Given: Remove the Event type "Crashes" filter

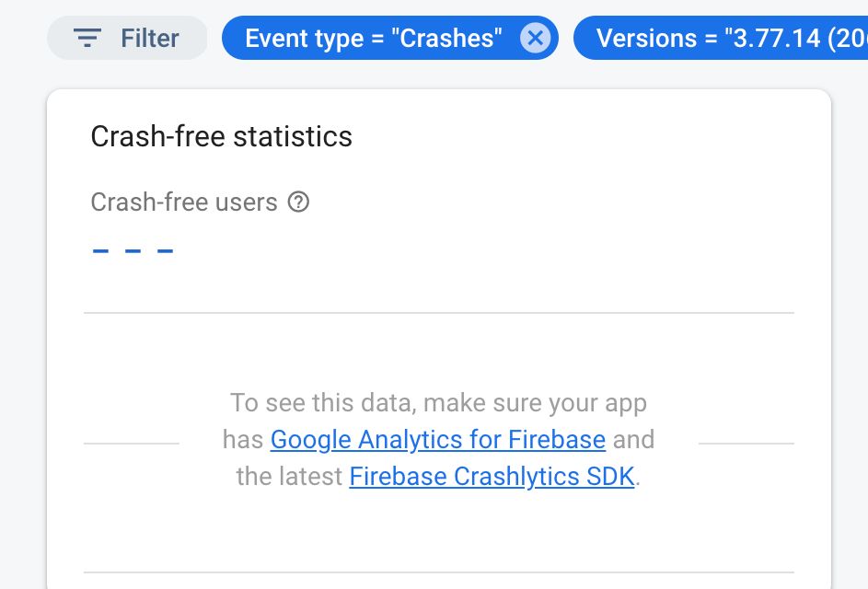Looking at the screenshot, I should (535, 38).
